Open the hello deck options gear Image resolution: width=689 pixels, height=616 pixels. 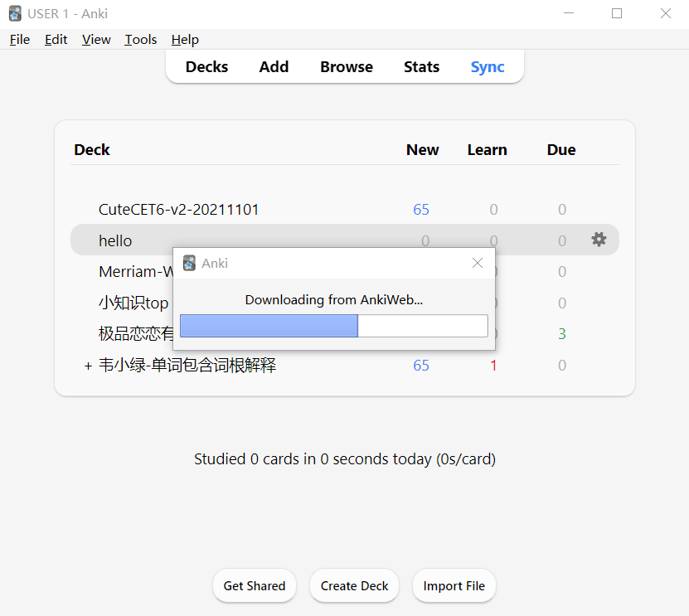click(599, 240)
